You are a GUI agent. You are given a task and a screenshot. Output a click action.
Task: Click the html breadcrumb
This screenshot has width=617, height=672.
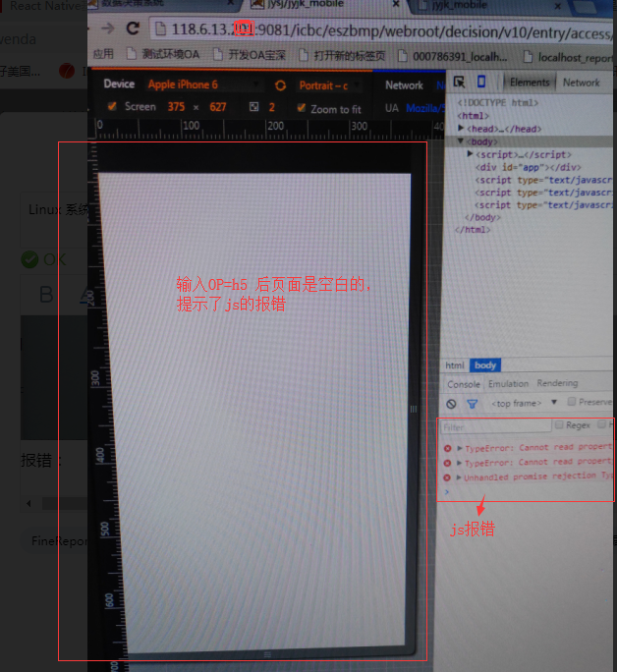pos(454,365)
